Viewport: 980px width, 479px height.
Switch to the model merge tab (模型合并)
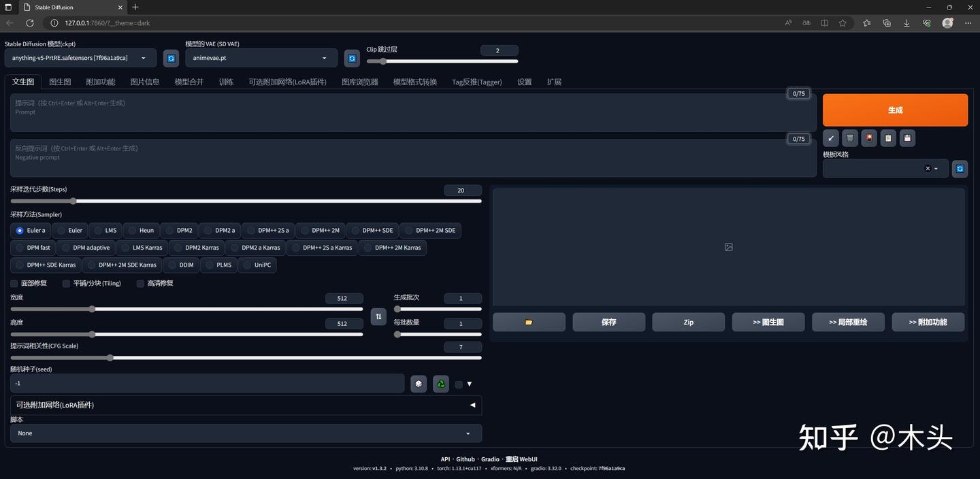[x=189, y=82]
